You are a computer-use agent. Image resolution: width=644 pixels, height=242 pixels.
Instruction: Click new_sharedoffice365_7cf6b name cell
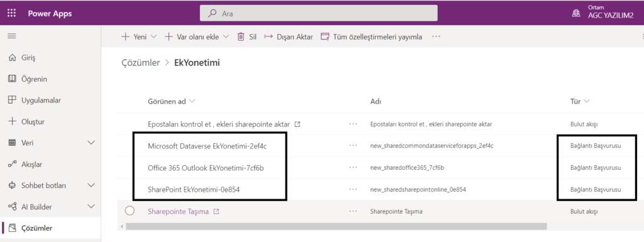click(407, 168)
